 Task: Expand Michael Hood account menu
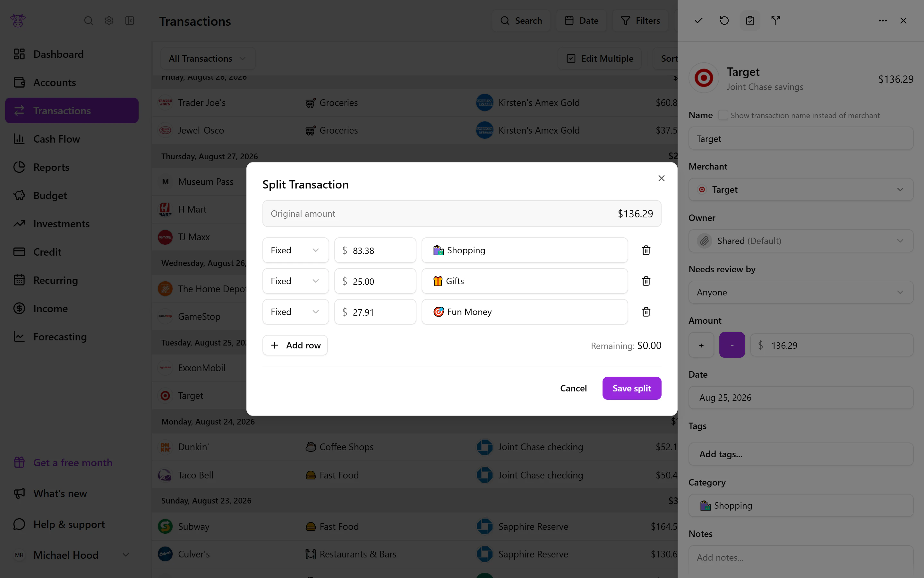[x=72, y=555]
